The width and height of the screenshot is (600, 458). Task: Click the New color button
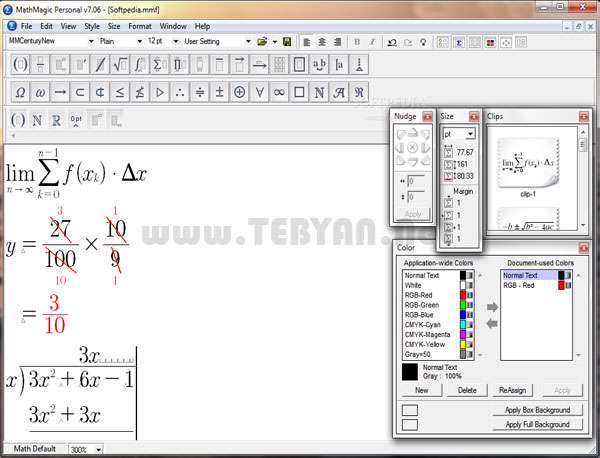coord(422,390)
